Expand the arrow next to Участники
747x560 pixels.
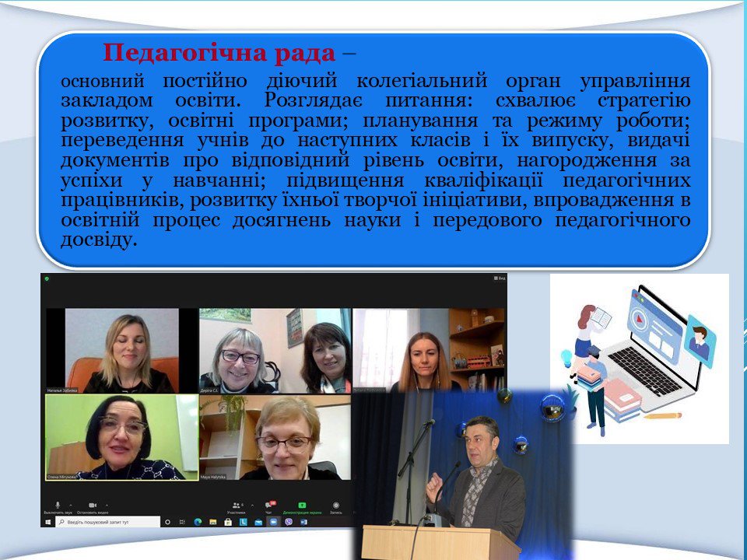252,506
